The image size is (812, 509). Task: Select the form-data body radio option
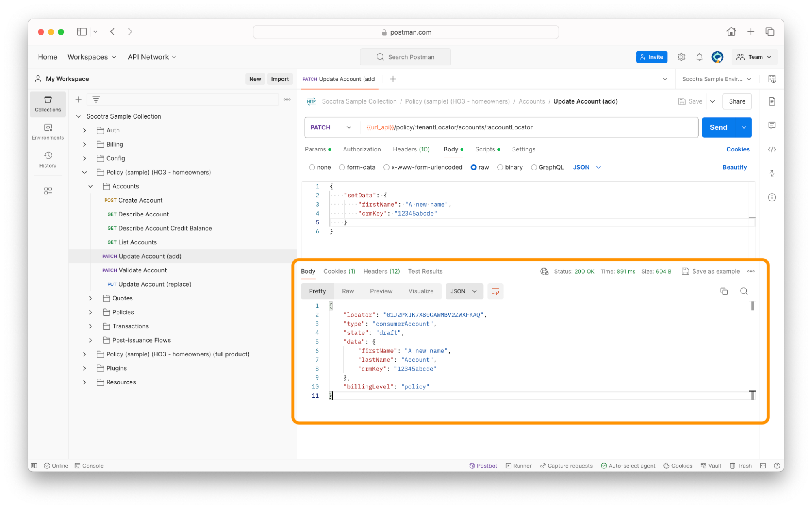342,167
